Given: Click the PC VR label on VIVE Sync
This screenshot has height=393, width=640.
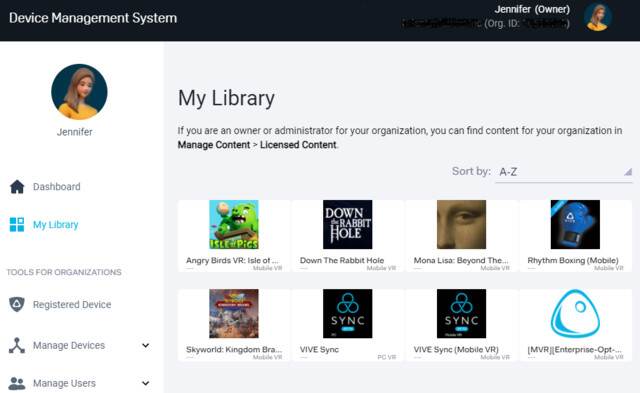Looking at the screenshot, I should point(387,357).
